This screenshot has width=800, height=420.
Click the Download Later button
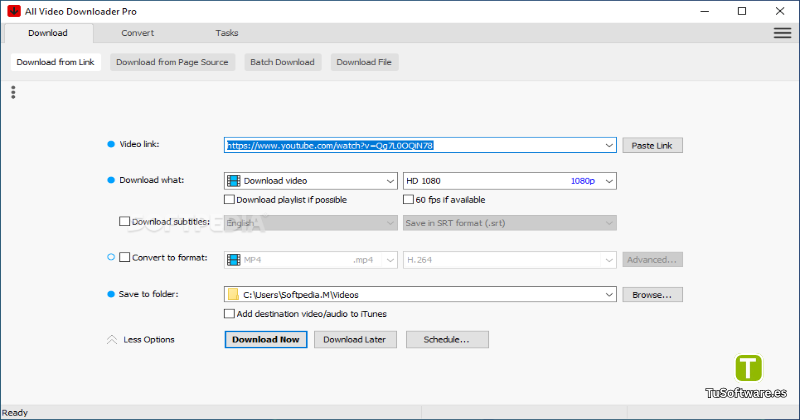pyautogui.click(x=355, y=339)
